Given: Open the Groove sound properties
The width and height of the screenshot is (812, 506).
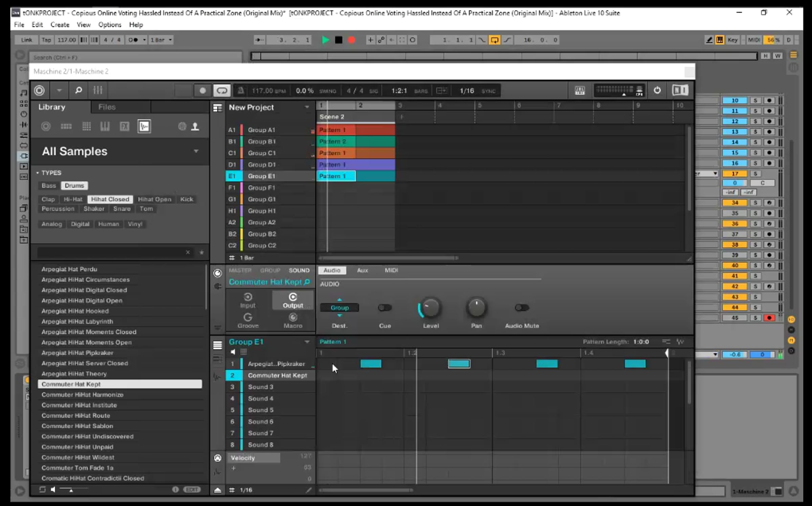Looking at the screenshot, I should click(x=248, y=320).
